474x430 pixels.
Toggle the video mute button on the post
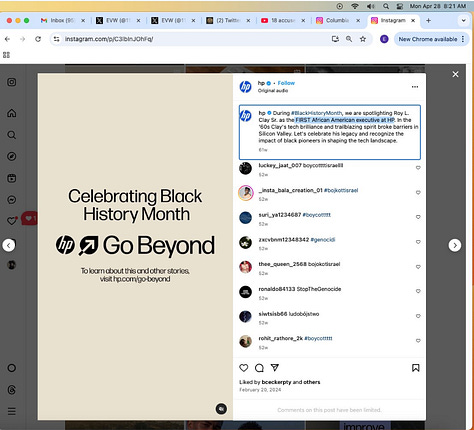point(221,409)
